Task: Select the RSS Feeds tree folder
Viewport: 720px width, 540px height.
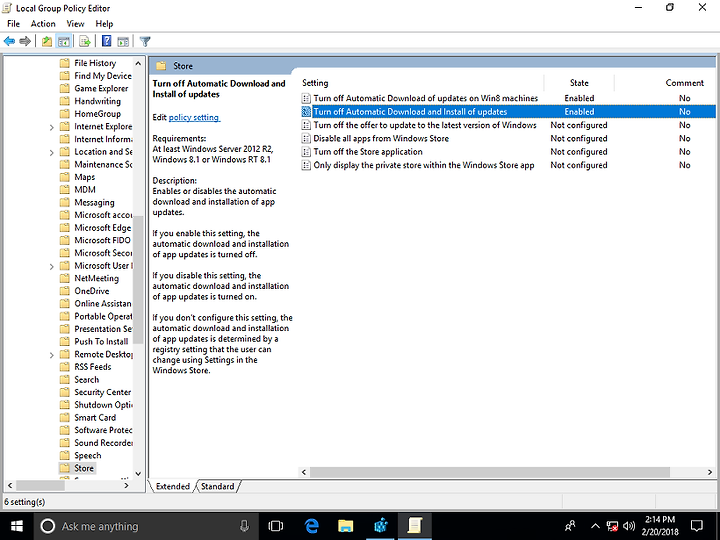Action: pos(93,367)
